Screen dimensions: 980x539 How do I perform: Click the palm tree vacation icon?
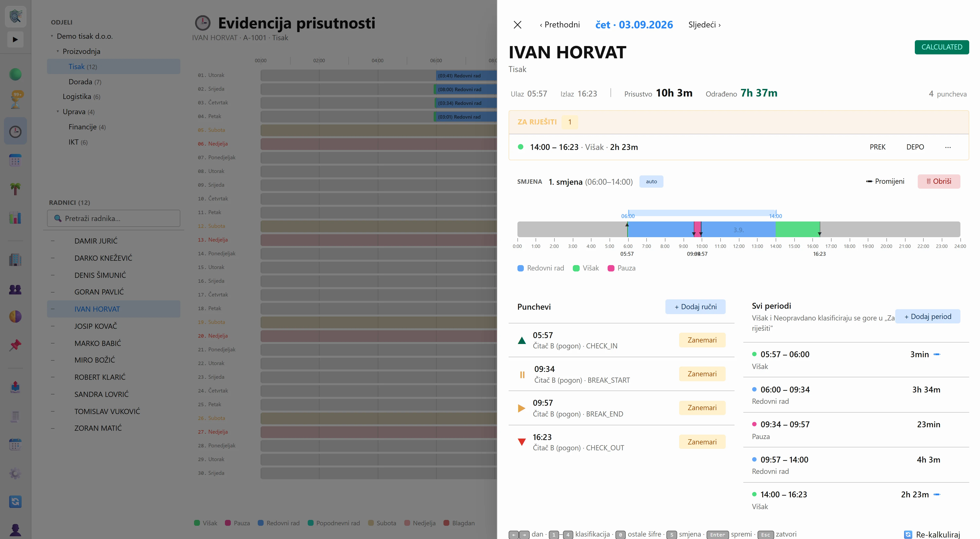pyautogui.click(x=15, y=189)
